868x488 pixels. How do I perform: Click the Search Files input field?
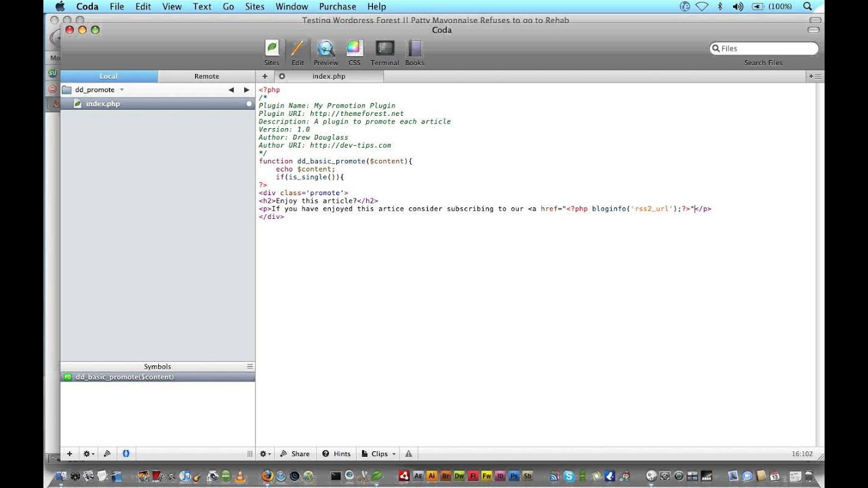coord(764,48)
